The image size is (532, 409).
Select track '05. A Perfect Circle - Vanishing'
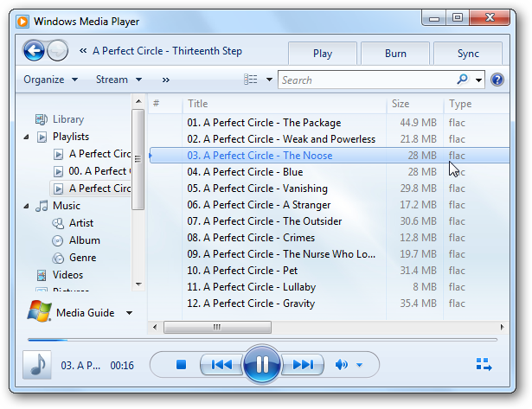329,189
